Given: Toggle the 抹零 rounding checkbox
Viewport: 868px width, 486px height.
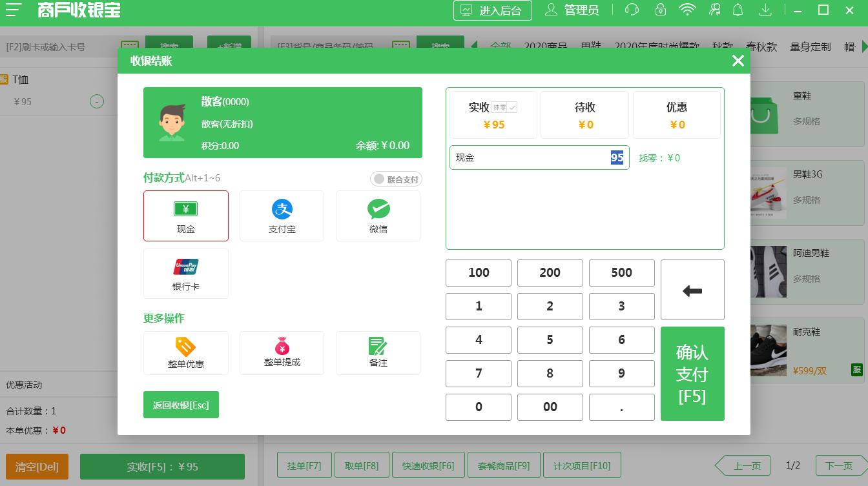Looking at the screenshot, I should (x=512, y=108).
